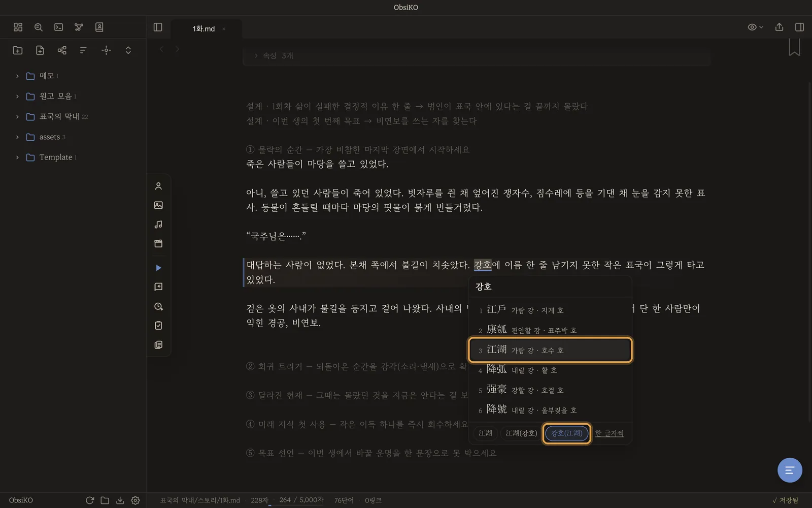This screenshot has width=812, height=508.
Task: Create a new note with the toolbar icon
Action: click(x=40, y=50)
